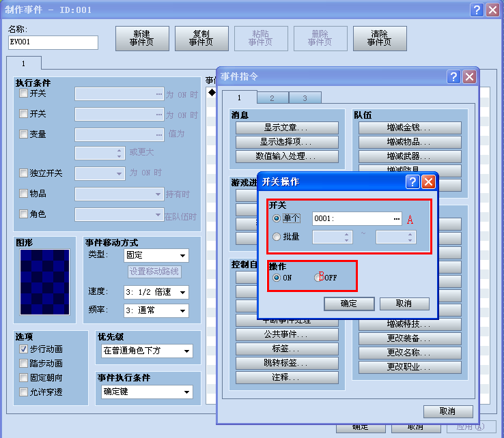Check 踏步动画 option
The height and width of the screenshot is (438, 504).
click(23, 363)
